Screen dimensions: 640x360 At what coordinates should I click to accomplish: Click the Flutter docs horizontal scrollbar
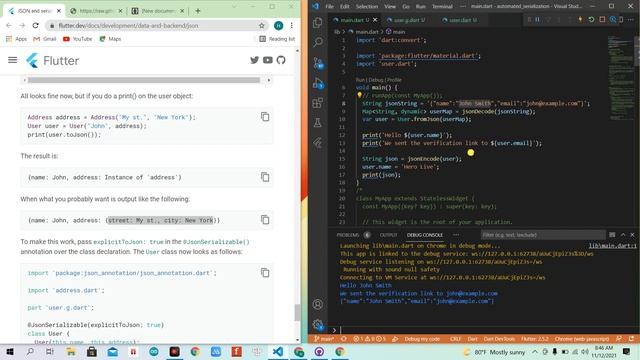click(x=144, y=80)
